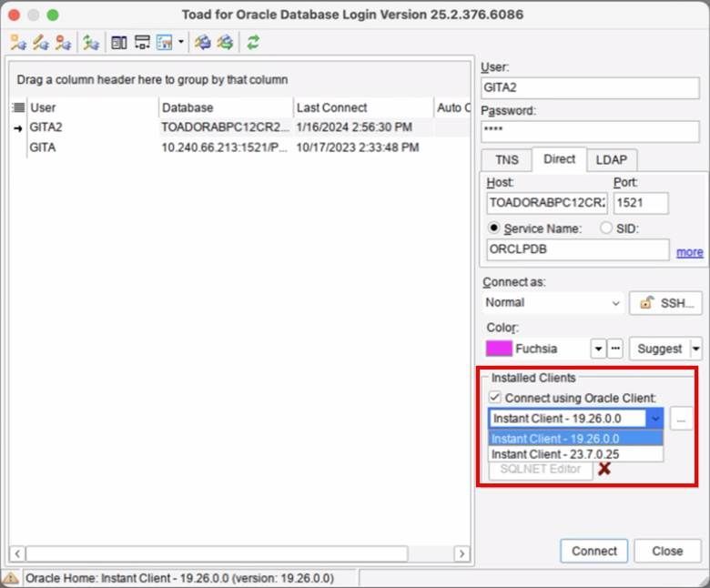Image resolution: width=710 pixels, height=588 pixels.
Task: Open the Fuchsia color dropdown arrow
Action: [598, 349]
